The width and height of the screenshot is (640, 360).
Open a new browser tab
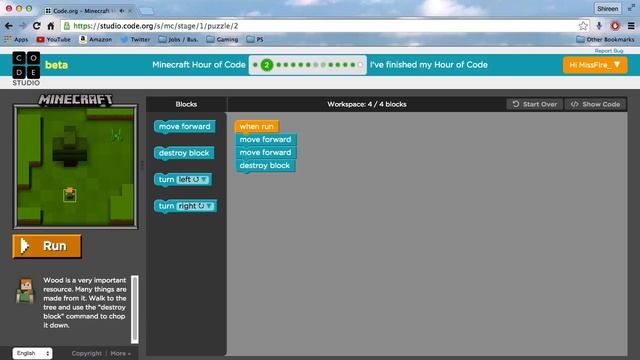(147, 11)
